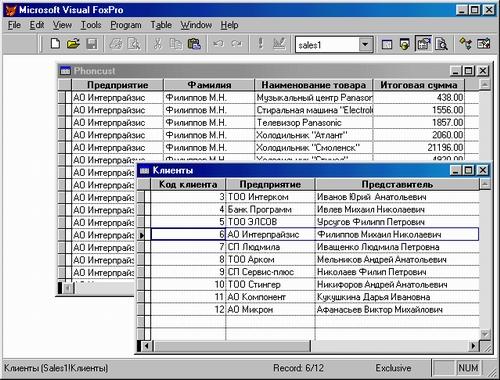This screenshot has height=380, width=500.
Task: Open the Window menu
Action: [x=196, y=25]
